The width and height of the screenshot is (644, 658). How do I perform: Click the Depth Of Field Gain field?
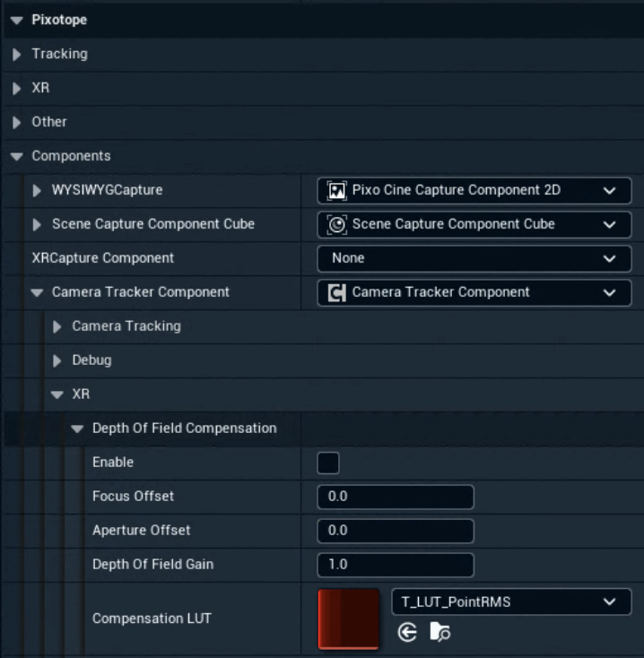pos(396,565)
